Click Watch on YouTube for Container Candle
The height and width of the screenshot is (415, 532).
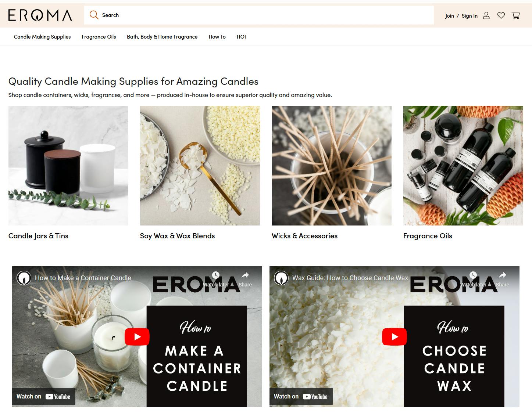44,397
